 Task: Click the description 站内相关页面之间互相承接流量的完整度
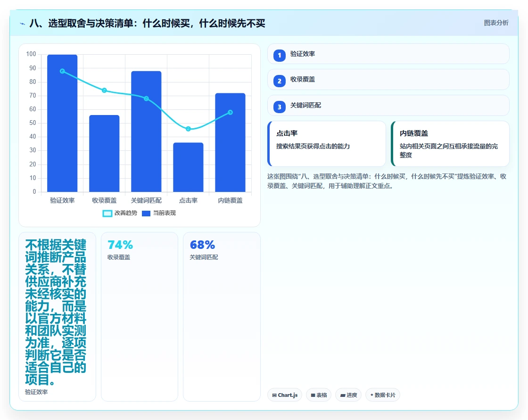(448, 150)
